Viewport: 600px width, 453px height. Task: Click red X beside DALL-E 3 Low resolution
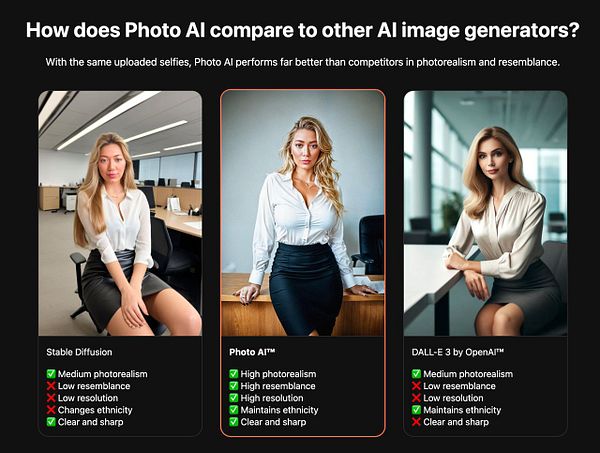416,398
